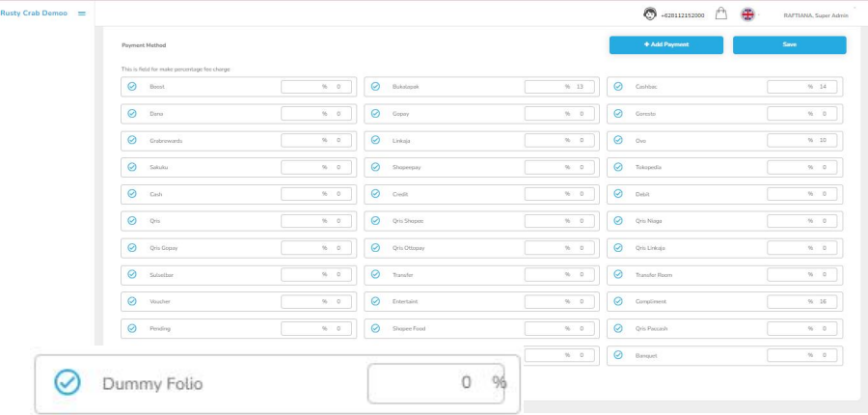The height and width of the screenshot is (415, 868).
Task: Click the Shopee Food check circle icon
Action: (375, 328)
